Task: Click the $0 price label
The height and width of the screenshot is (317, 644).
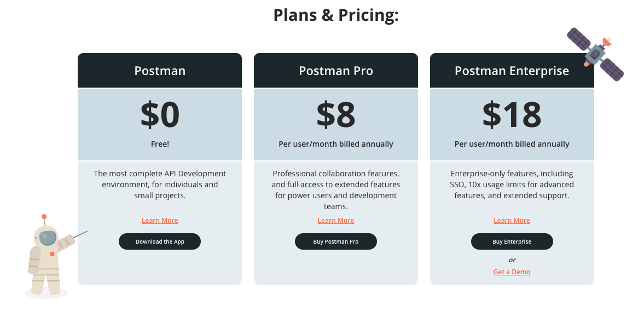Action: (160, 114)
